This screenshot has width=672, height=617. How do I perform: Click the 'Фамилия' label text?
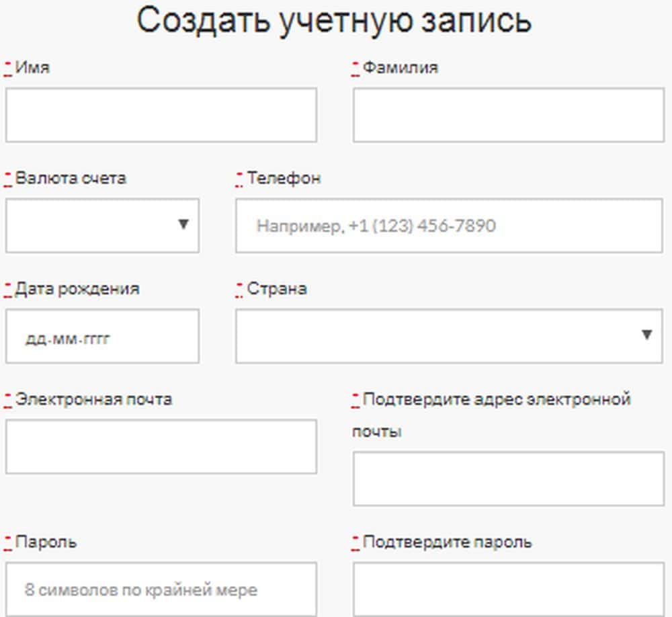(x=400, y=68)
